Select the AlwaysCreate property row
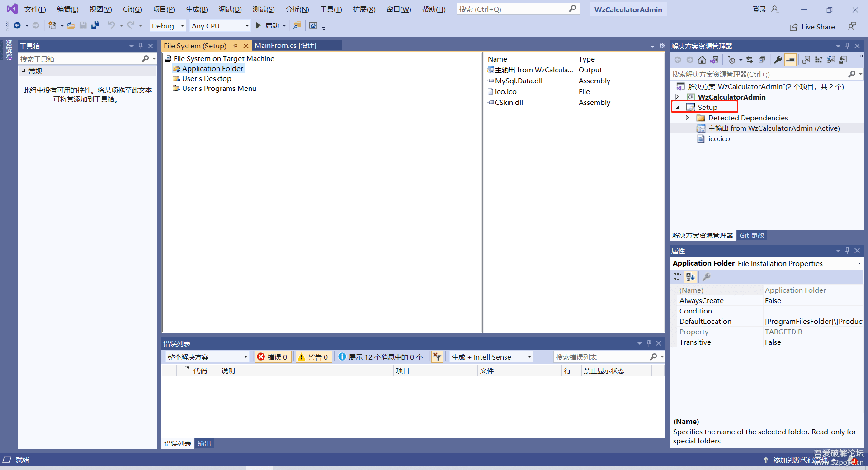 pyautogui.click(x=767, y=300)
